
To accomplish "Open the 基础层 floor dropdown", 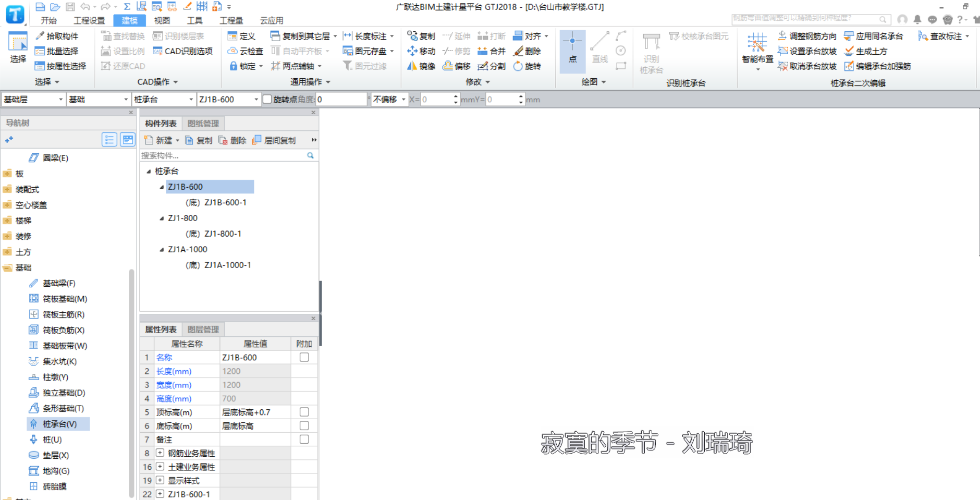I will pyautogui.click(x=33, y=99).
